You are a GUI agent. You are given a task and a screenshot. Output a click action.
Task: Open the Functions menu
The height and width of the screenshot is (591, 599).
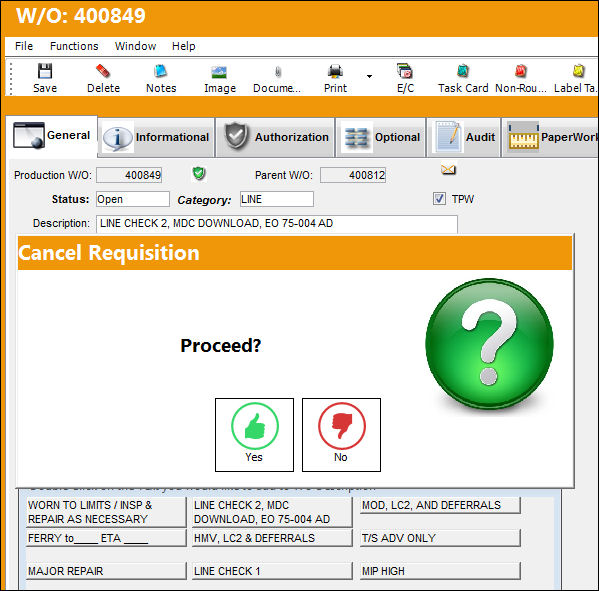point(74,46)
